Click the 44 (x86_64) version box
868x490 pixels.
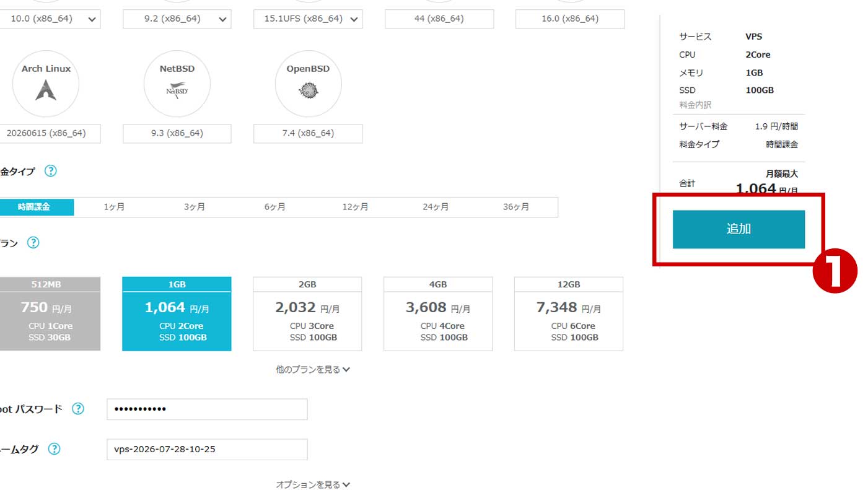pos(439,19)
